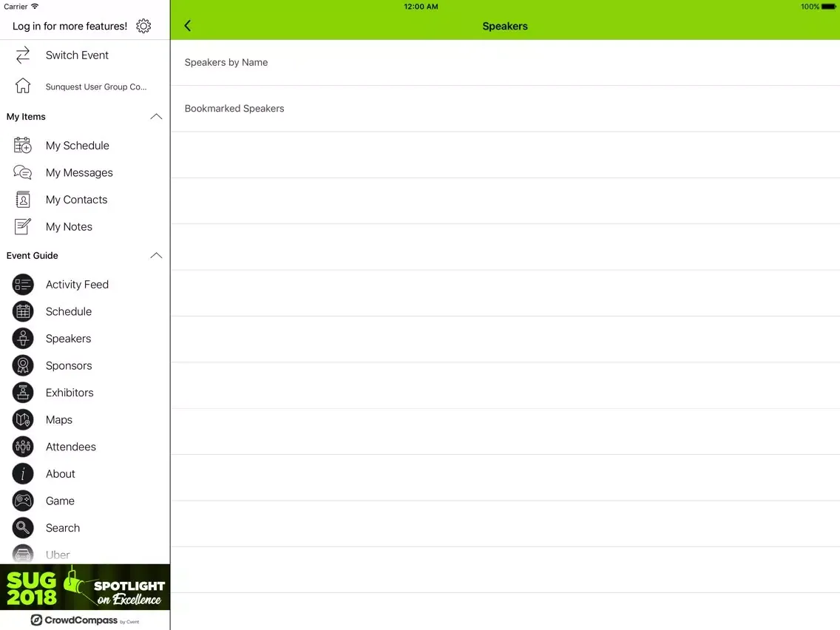Screen dimensions: 840x630
Task: Tap the back arrow in Speakers header
Action: coord(188,26)
